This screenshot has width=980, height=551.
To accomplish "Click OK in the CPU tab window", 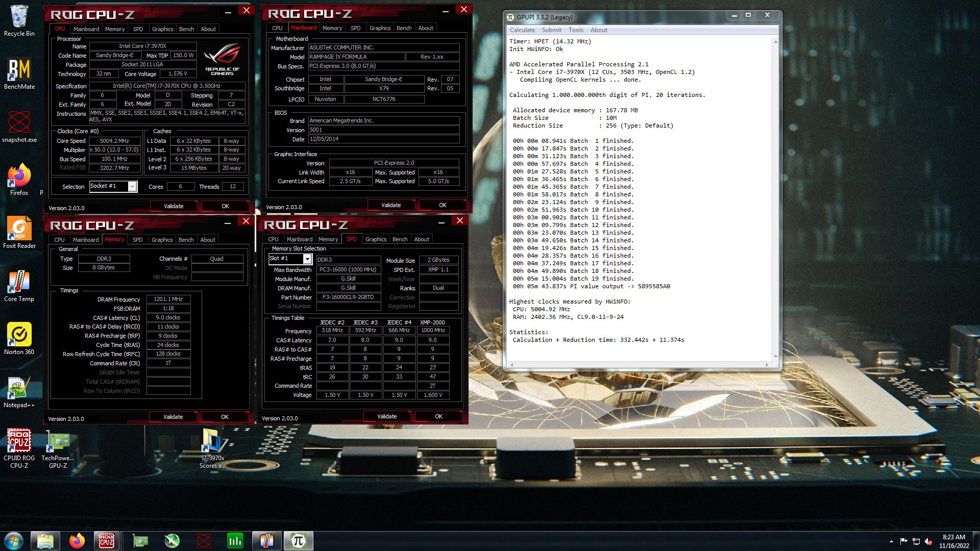I will (x=225, y=206).
